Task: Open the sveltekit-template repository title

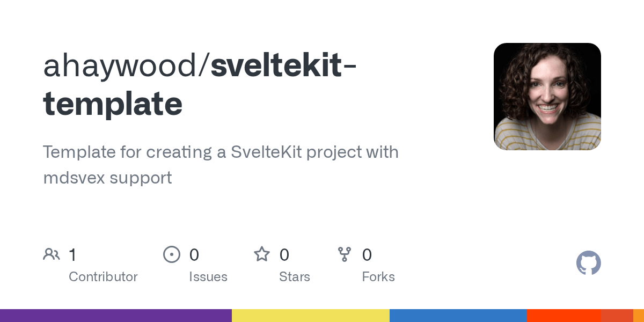Action: click(x=199, y=85)
